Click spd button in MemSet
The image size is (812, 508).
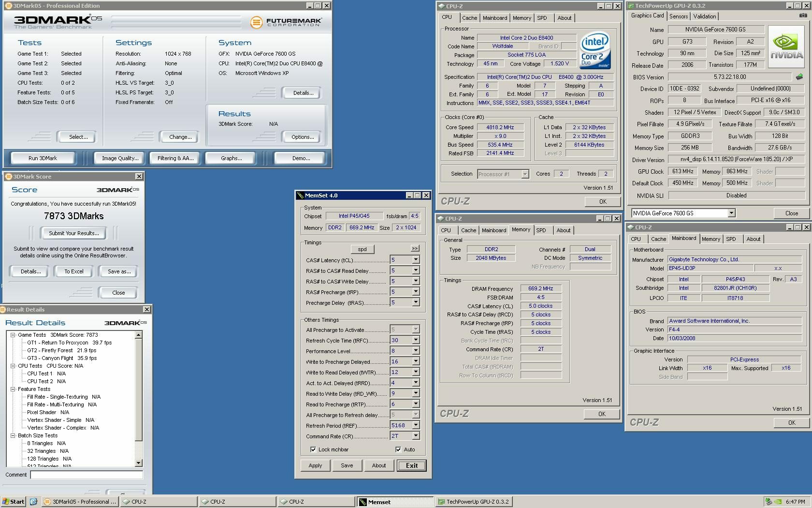click(x=362, y=249)
